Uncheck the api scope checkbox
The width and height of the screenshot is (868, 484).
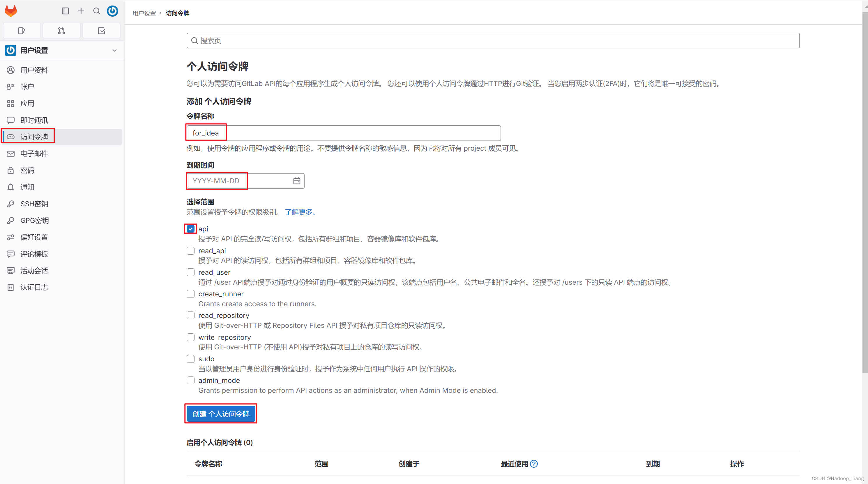tap(190, 229)
